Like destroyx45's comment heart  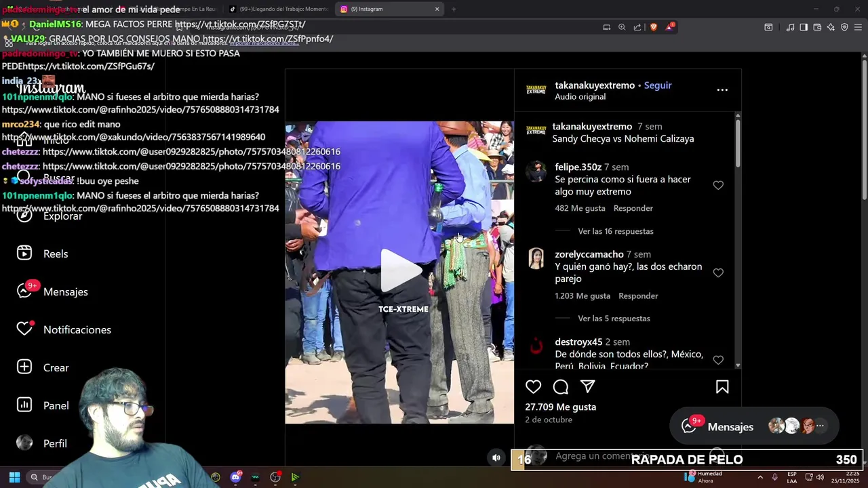pyautogui.click(x=718, y=360)
